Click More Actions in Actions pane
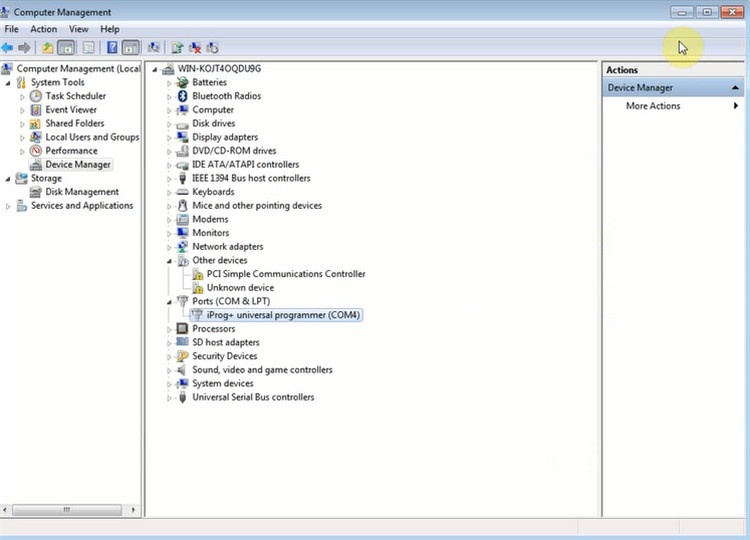 [x=652, y=106]
